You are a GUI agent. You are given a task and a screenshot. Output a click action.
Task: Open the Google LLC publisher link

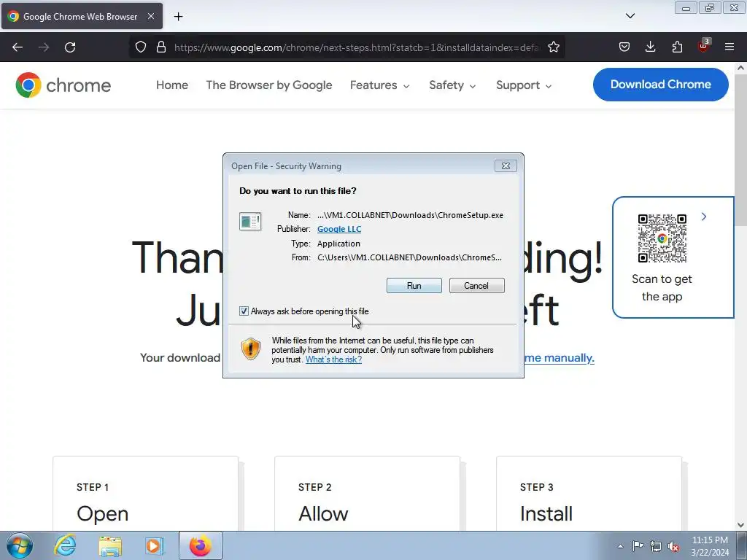coord(339,229)
